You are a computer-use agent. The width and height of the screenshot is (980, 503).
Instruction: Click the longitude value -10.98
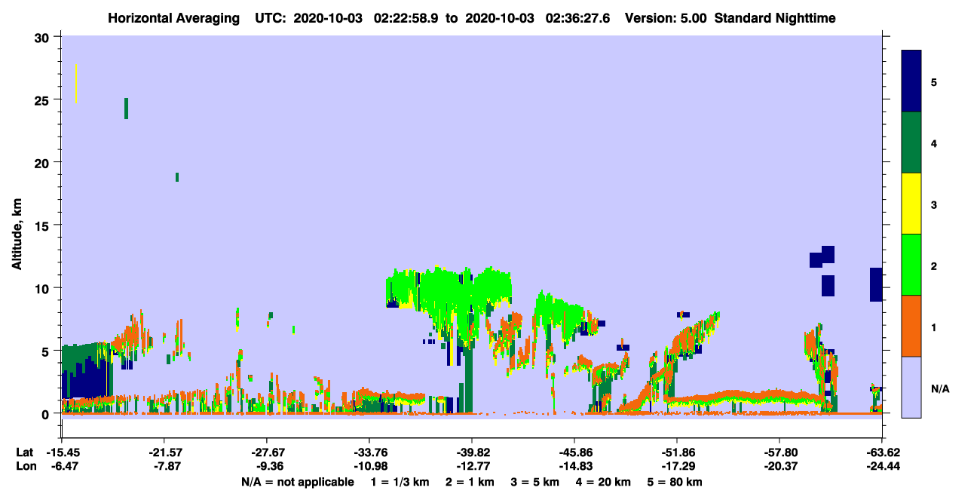(369, 466)
